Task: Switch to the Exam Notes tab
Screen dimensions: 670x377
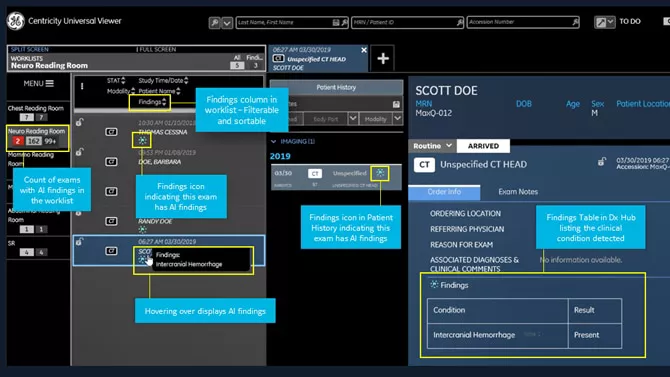Action: coord(518,192)
